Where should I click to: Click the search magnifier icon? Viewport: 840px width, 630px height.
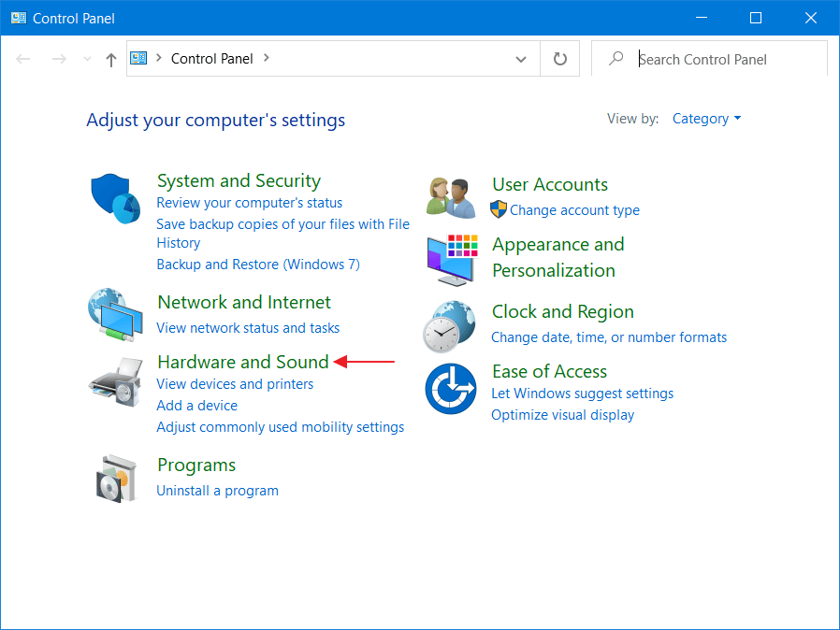coord(616,58)
